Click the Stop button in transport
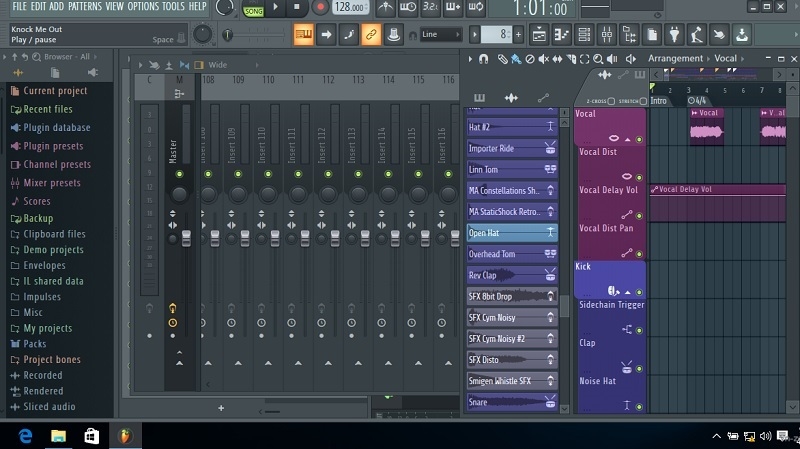This screenshot has height=449, width=800. [296, 7]
